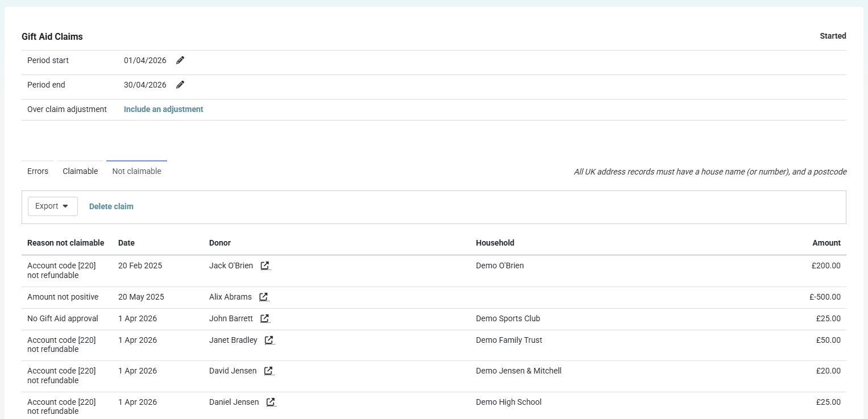The height and width of the screenshot is (419, 868).
Task: Open Daniel Jensen's record via external link icon
Action: coord(271,402)
